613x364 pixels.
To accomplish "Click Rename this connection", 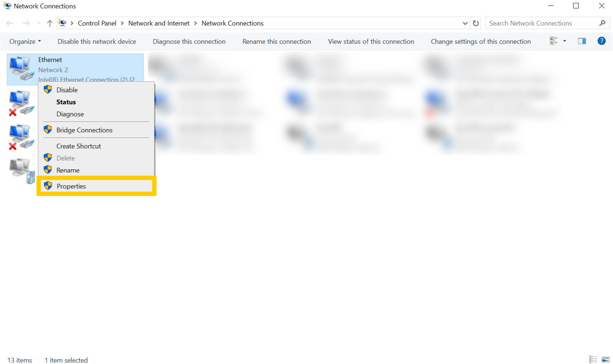I will [277, 42].
